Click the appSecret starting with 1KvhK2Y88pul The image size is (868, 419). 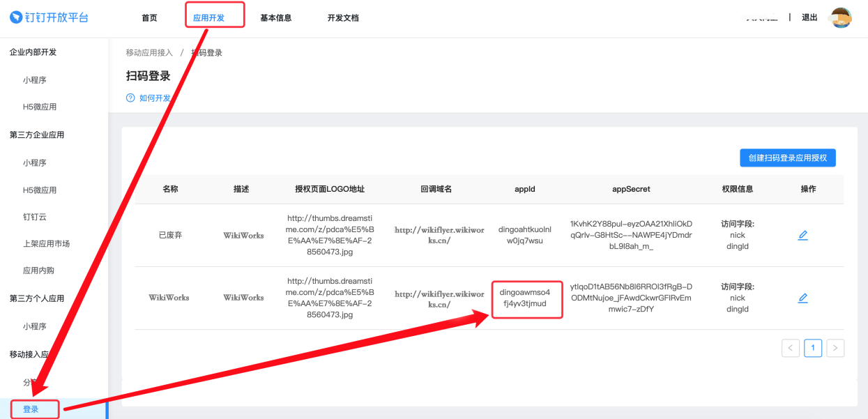pos(631,235)
